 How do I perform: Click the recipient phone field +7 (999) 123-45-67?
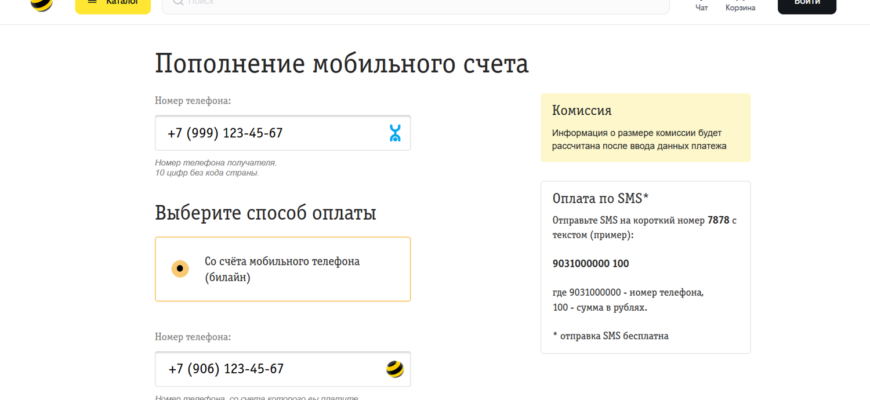pyautogui.click(x=283, y=133)
